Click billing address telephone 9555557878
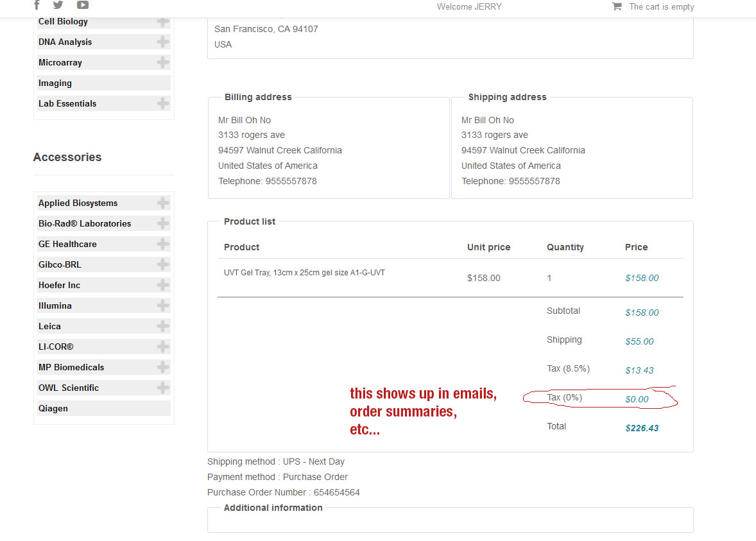This screenshot has width=756, height=541. pos(267,182)
